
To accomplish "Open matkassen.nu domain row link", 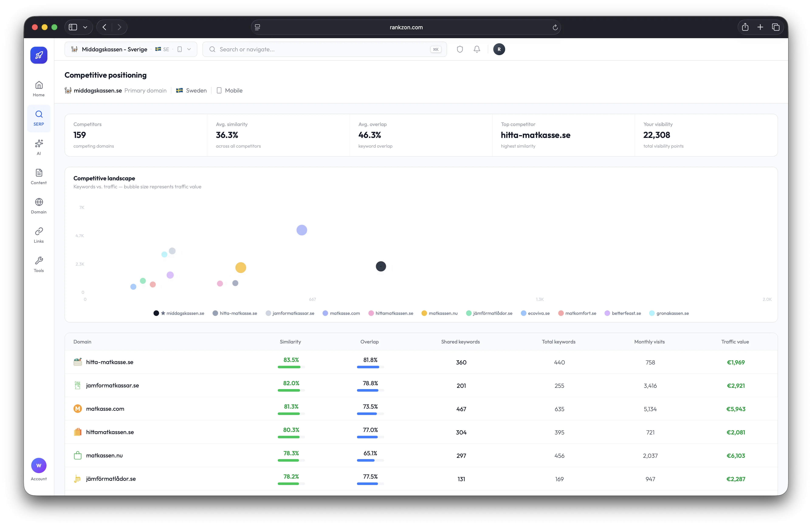I will 104,456.
